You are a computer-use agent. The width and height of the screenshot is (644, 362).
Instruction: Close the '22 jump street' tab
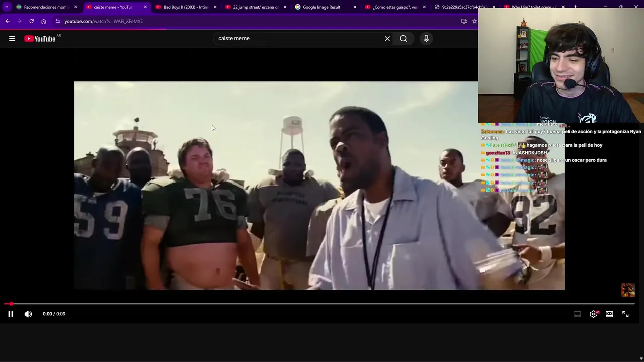point(285,7)
